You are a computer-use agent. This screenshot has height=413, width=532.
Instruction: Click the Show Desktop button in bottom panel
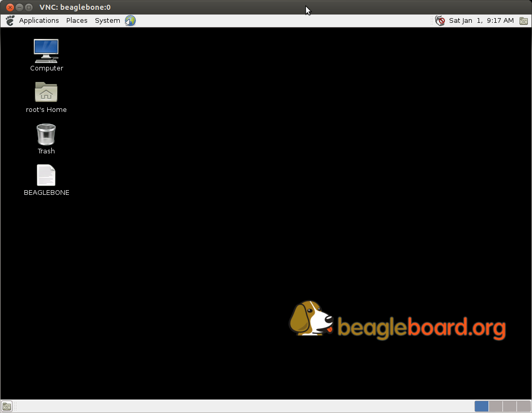click(x=7, y=406)
